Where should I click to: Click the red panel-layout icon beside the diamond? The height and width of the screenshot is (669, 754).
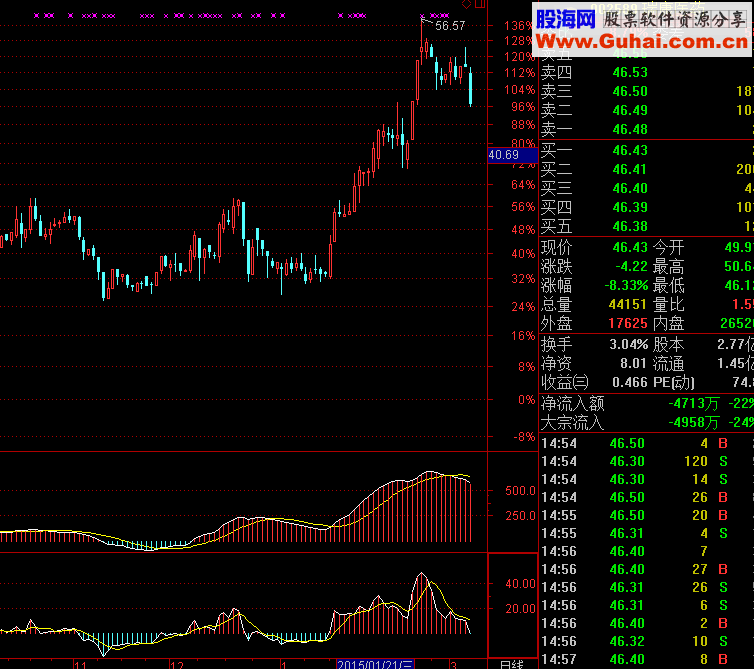[480, 4]
